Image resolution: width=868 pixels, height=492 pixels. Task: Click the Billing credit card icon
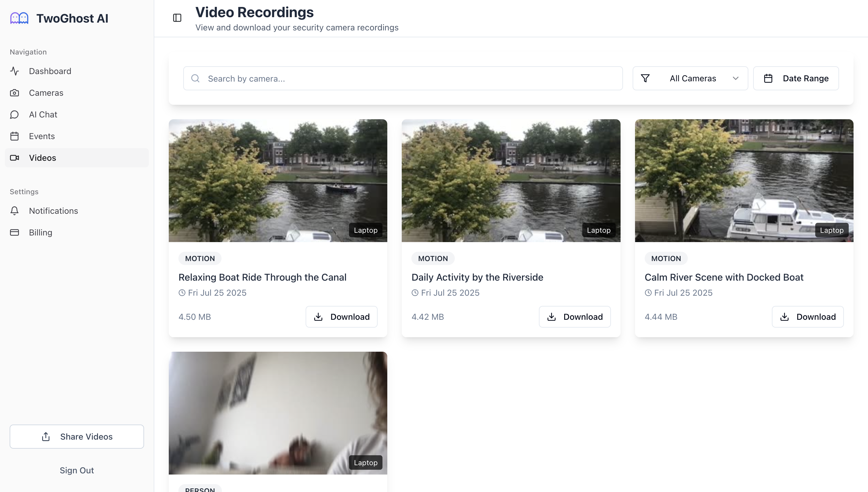coord(14,232)
